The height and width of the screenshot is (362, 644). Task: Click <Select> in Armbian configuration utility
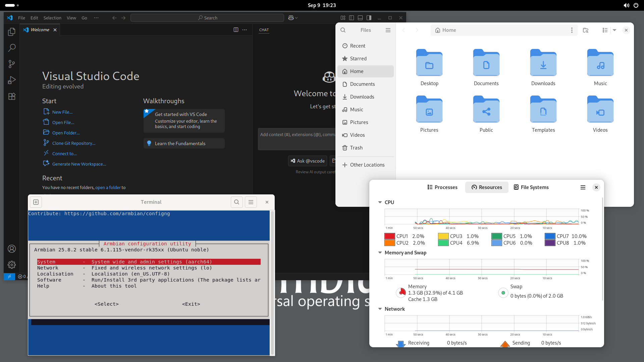107,304
